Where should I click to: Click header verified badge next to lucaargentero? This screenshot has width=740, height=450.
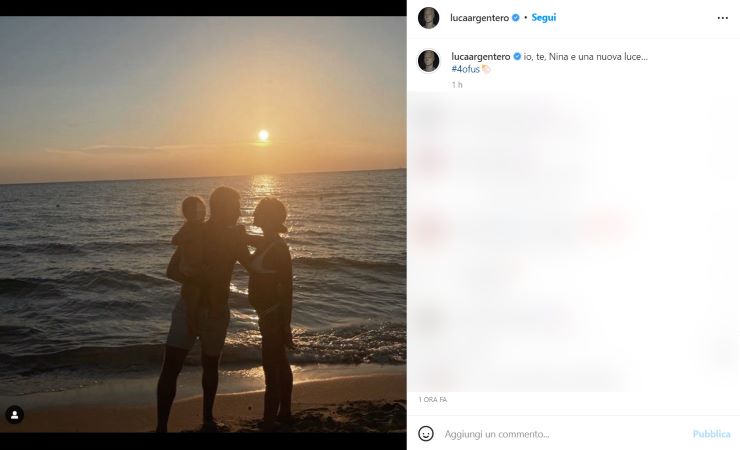pyautogui.click(x=516, y=18)
